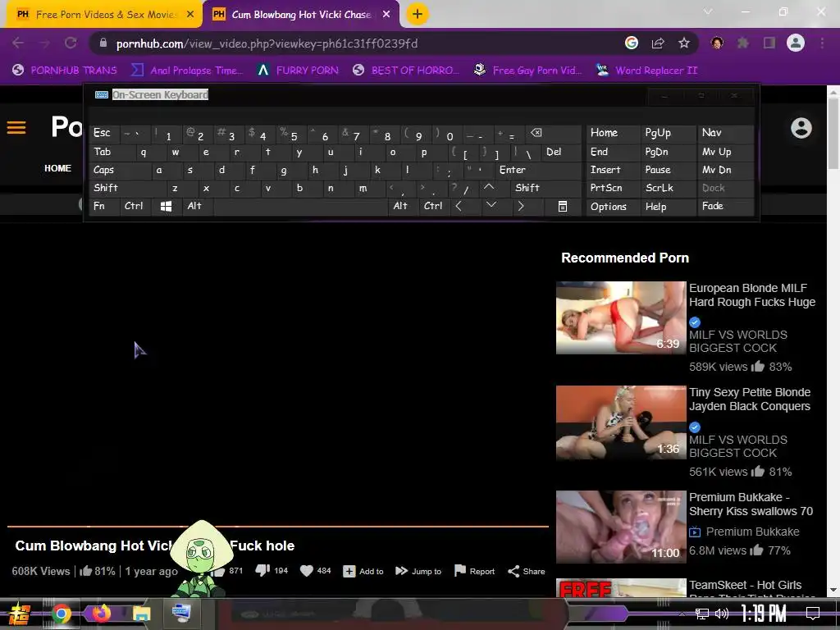Click the context menu key on keyboard
The height and width of the screenshot is (630, 840).
(563, 206)
